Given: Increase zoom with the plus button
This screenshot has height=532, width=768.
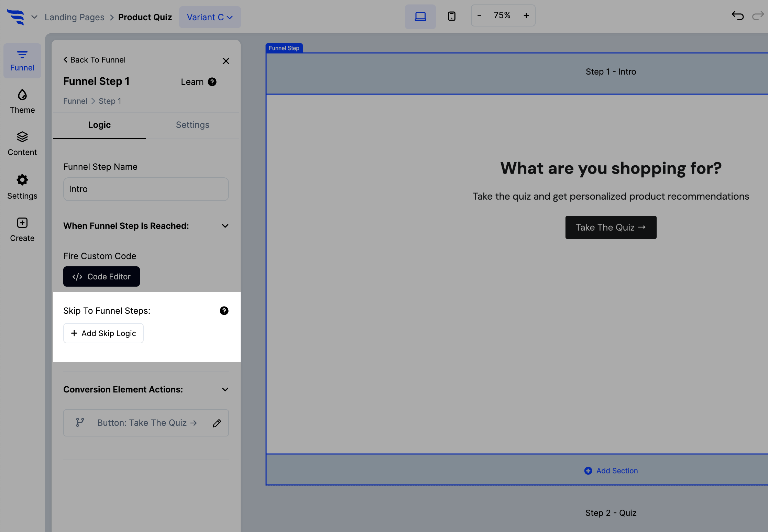Looking at the screenshot, I should pos(526,15).
